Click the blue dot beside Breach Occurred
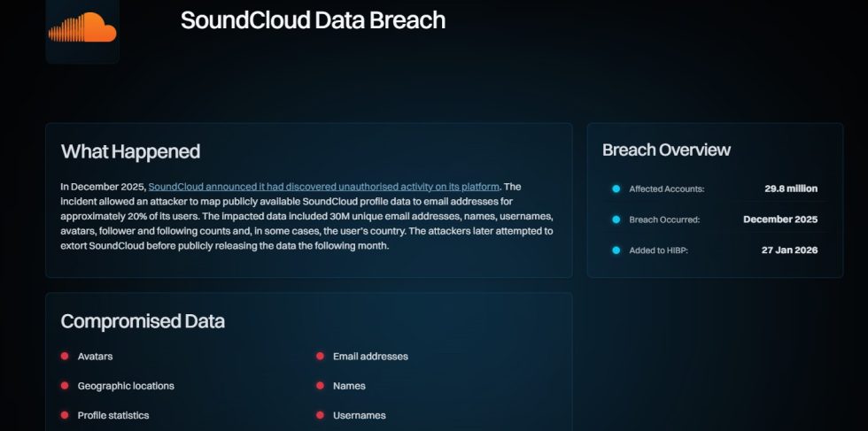 pos(616,219)
